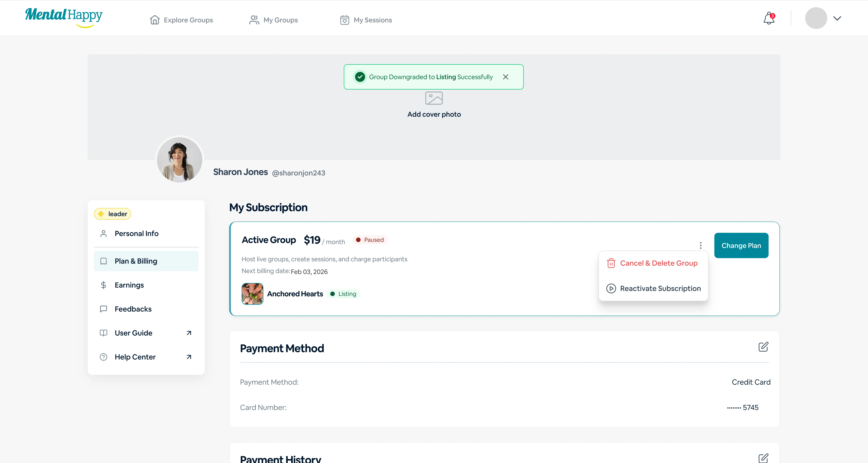Open the Help Center link
The image size is (868, 463).
[x=146, y=357]
